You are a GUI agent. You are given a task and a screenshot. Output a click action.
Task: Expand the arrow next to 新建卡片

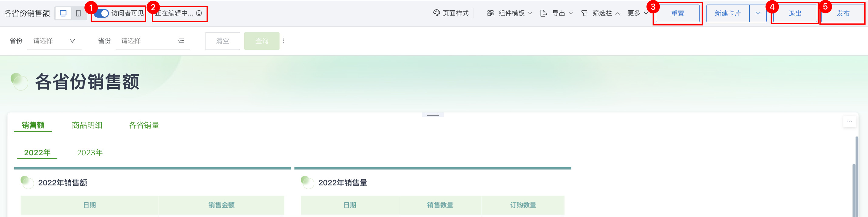point(758,13)
